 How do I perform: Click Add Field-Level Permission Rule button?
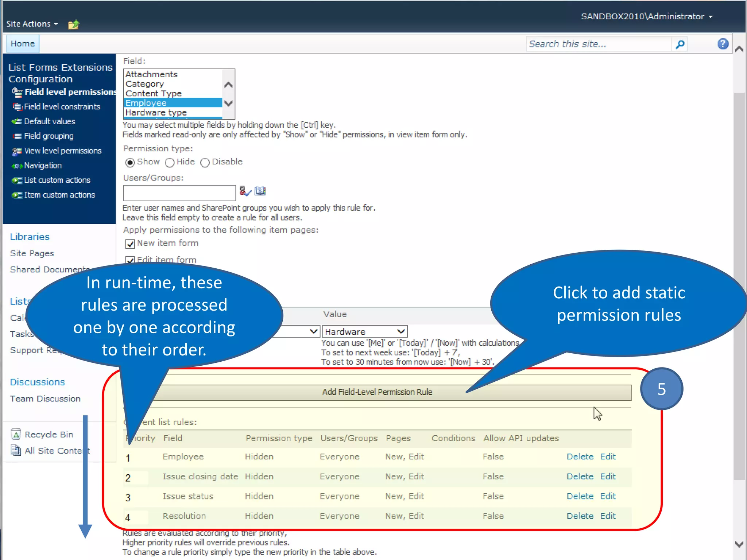(377, 392)
